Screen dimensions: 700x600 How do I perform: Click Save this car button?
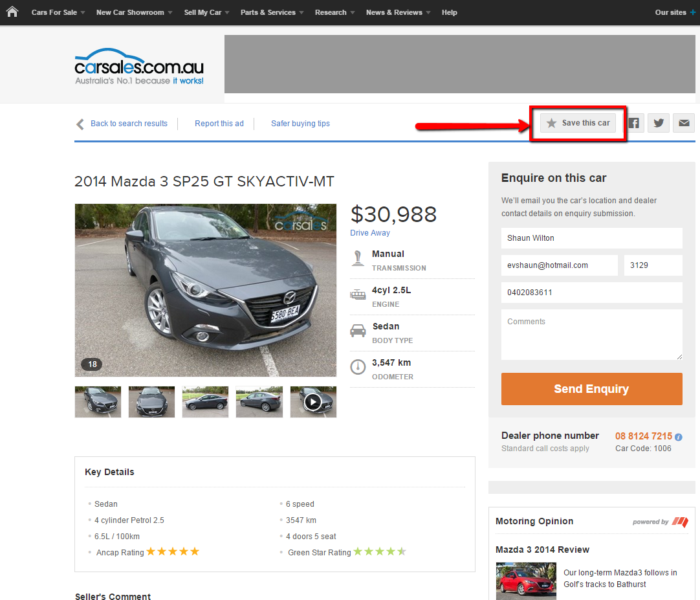[x=578, y=123]
